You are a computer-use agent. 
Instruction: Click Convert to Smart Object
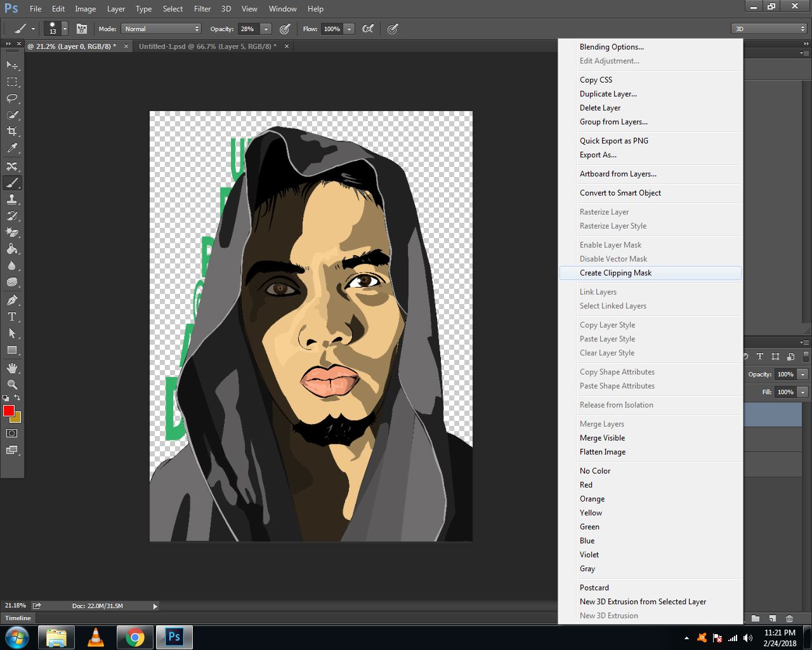620,193
